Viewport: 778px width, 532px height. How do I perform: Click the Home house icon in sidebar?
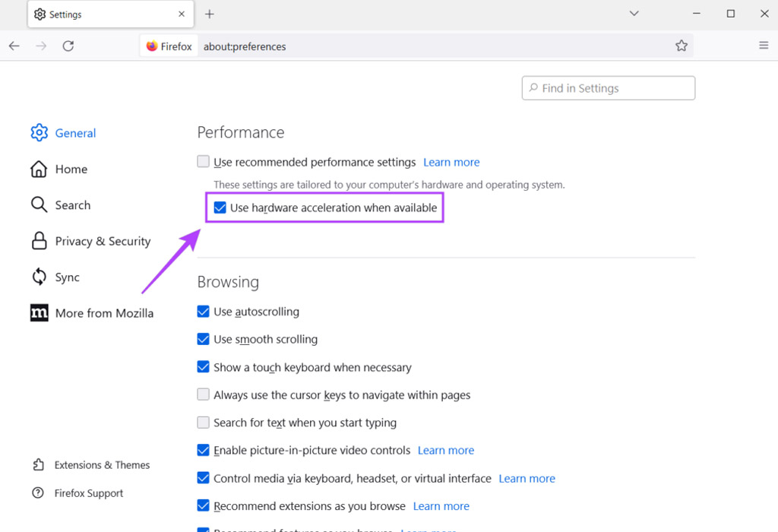[39, 169]
